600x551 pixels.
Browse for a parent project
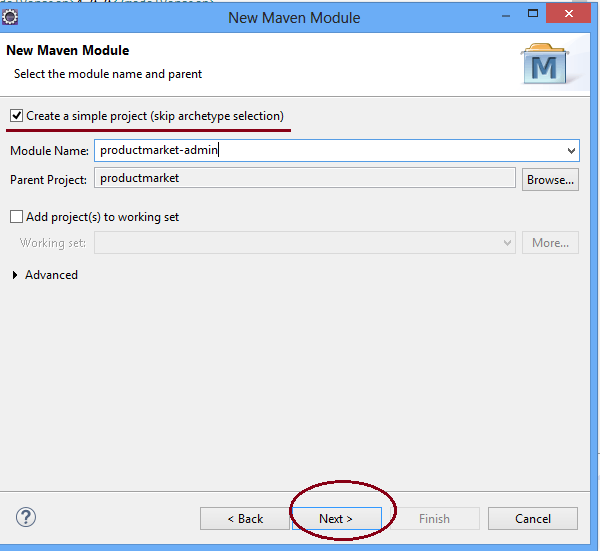(x=550, y=180)
